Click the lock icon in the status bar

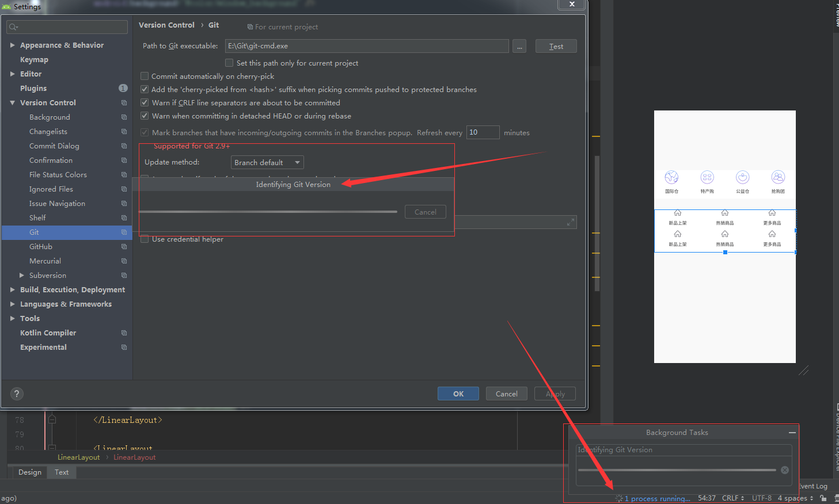coord(823,498)
